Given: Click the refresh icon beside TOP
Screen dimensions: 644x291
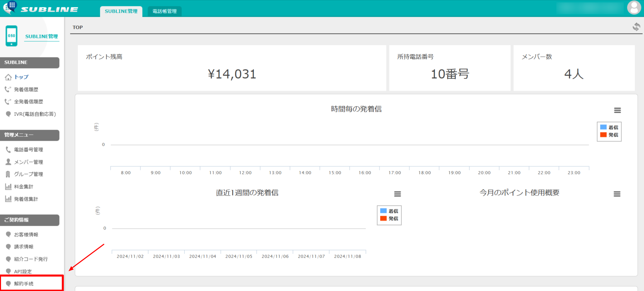Looking at the screenshot, I should [x=636, y=27].
